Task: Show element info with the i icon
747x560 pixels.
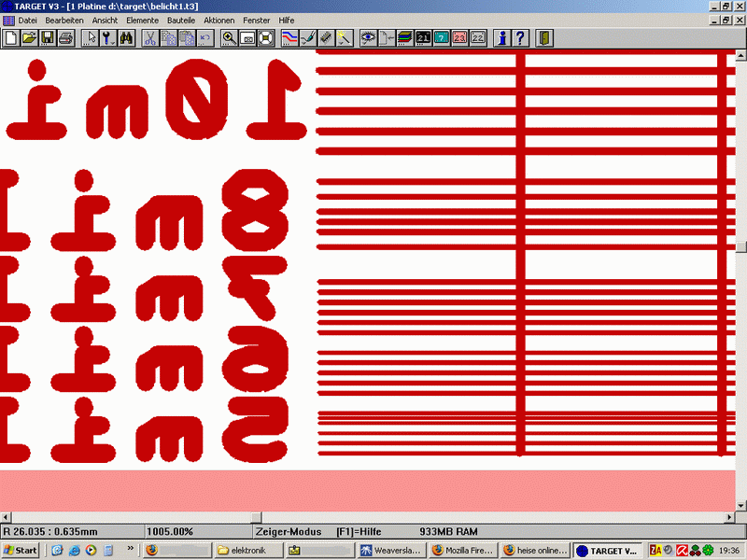Action: pos(500,38)
